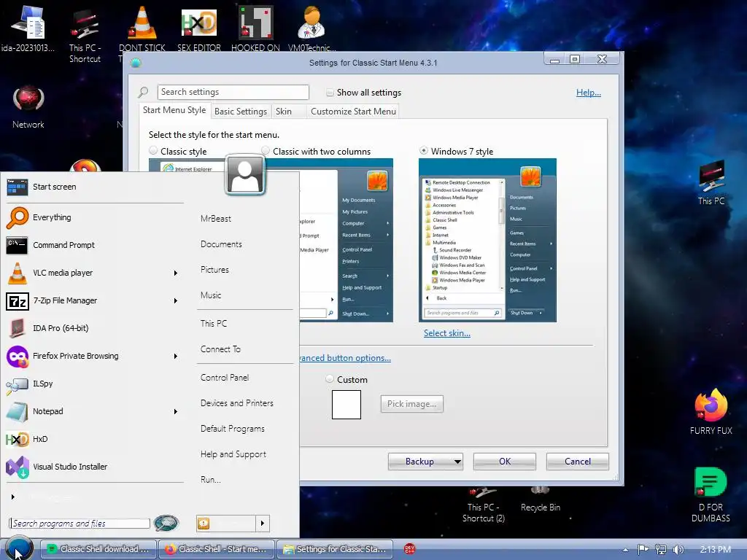Click OK in settings dialog
Screen dimensions: 747x560
(x=505, y=462)
